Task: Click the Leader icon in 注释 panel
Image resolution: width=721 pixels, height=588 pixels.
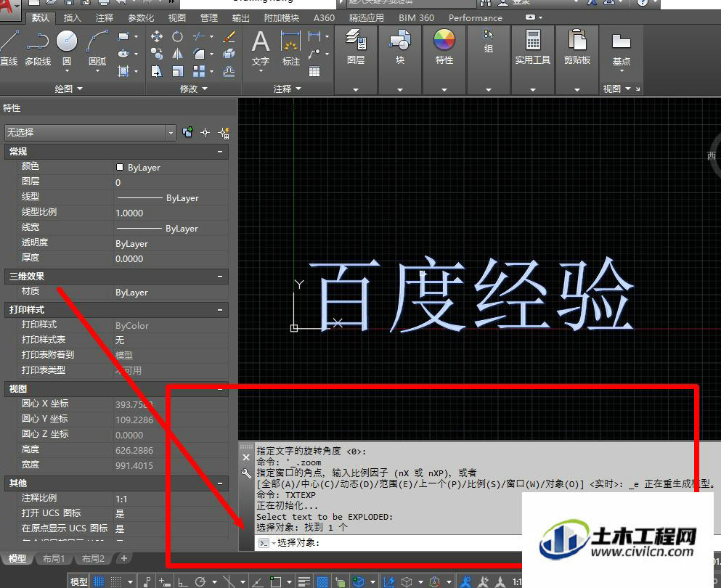Action: (x=314, y=54)
